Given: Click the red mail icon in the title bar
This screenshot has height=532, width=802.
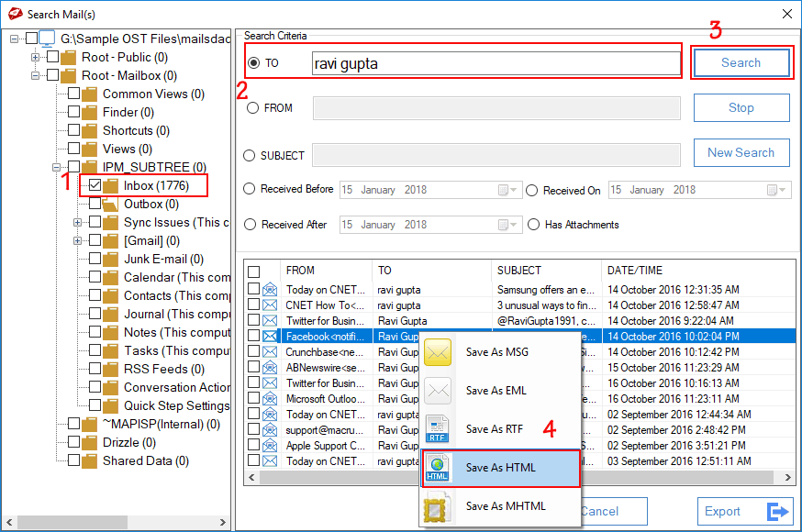Looking at the screenshot, I should coord(14,14).
